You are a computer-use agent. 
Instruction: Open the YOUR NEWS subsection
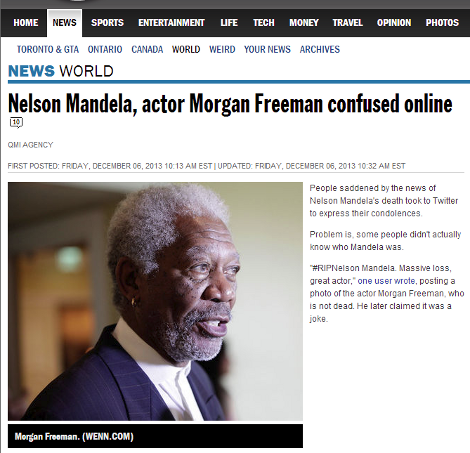267,49
